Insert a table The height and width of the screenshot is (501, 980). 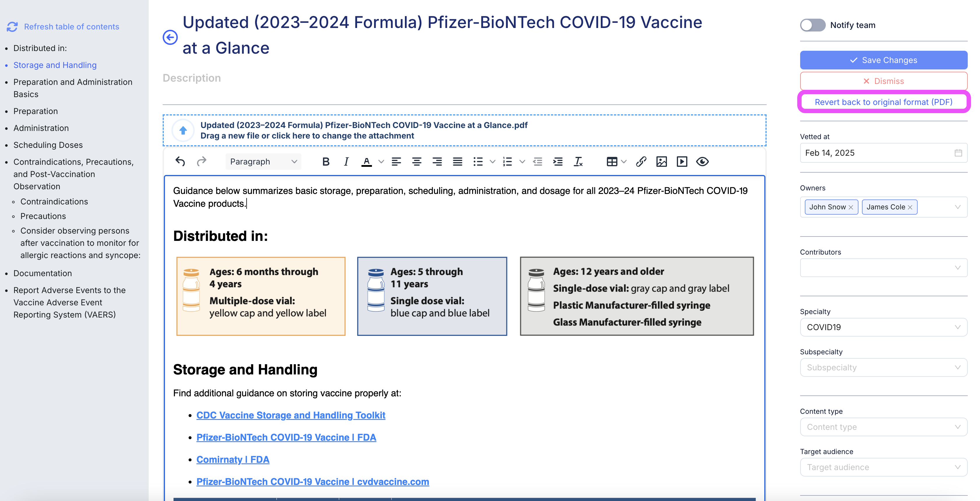(x=612, y=162)
